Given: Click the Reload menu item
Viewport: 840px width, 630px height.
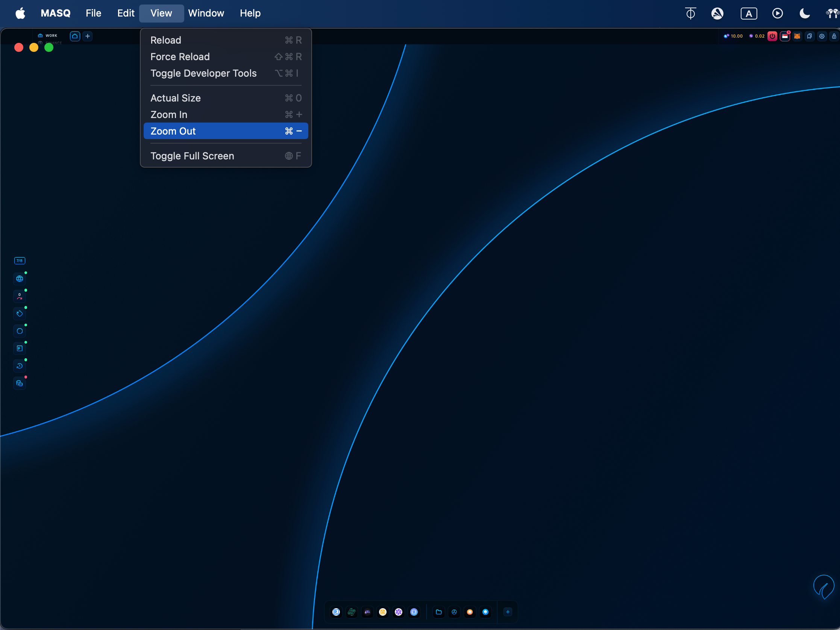Looking at the screenshot, I should 226,40.
